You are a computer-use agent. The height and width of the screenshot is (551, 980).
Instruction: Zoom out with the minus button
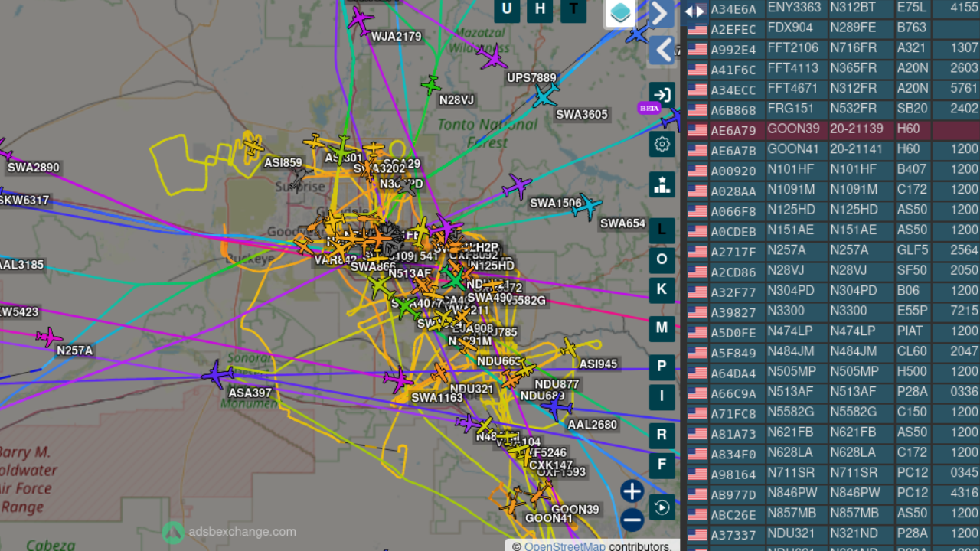[632, 520]
